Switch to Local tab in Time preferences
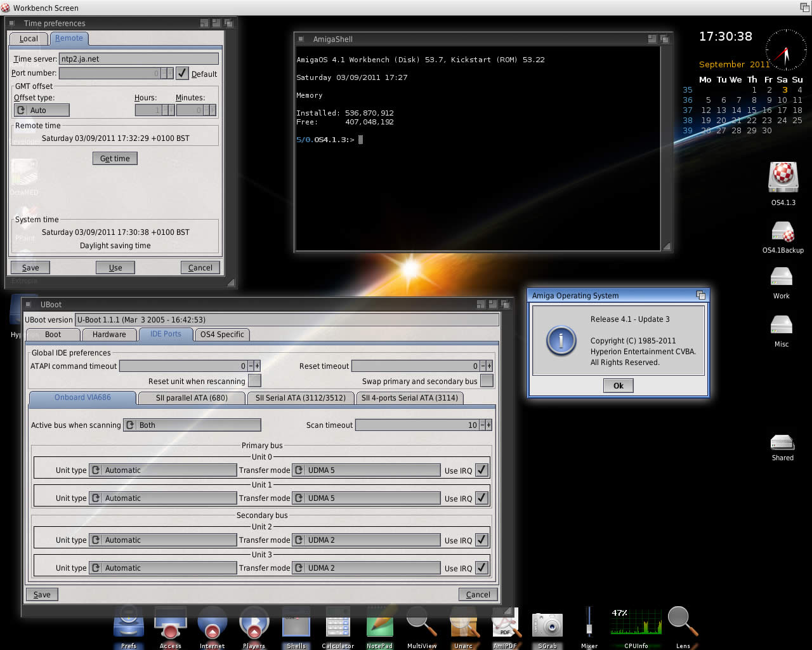Viewport: 812px width, 650px height. [x=29, y=39]
